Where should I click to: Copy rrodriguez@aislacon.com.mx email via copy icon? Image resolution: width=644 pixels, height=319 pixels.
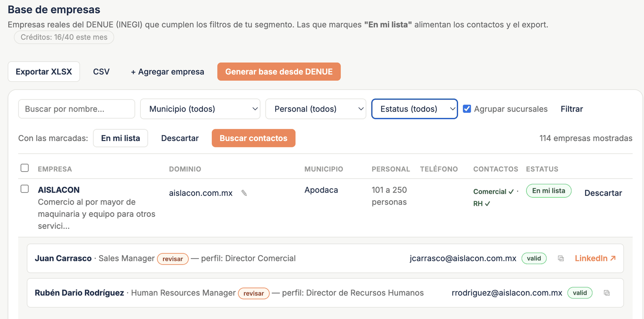[x=607, y=293]
